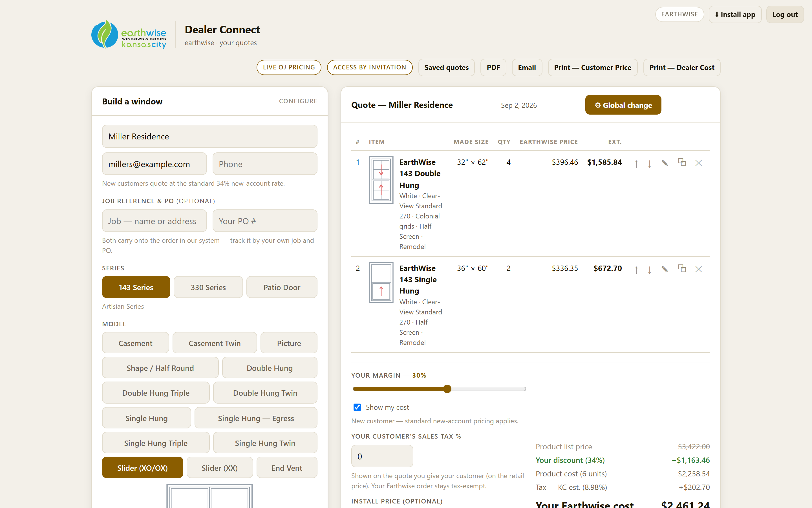Screen dimensions: 812x508
Task: Move item 2 Single Hung up
Action: (x=636, y=270)
